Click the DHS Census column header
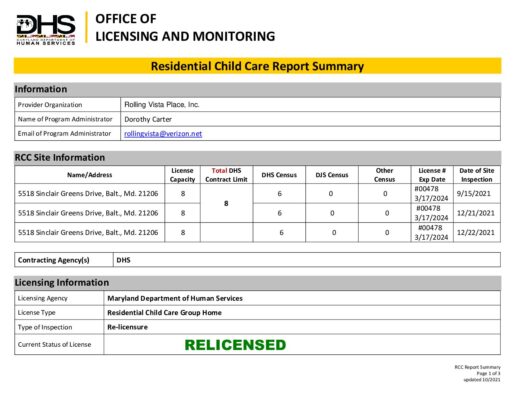This screenshot has width=518, height=400. [279, 175]
